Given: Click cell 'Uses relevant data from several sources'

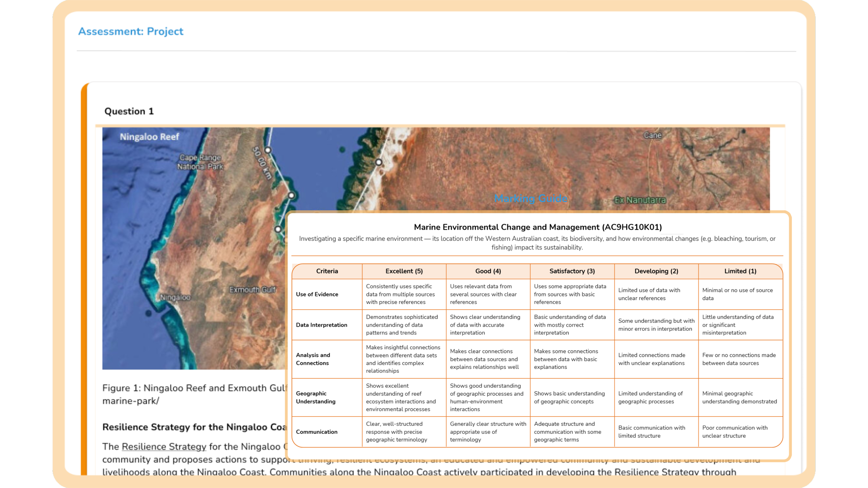Looking at the screenshot, I should pyautogui.click(x=488, y=294).
